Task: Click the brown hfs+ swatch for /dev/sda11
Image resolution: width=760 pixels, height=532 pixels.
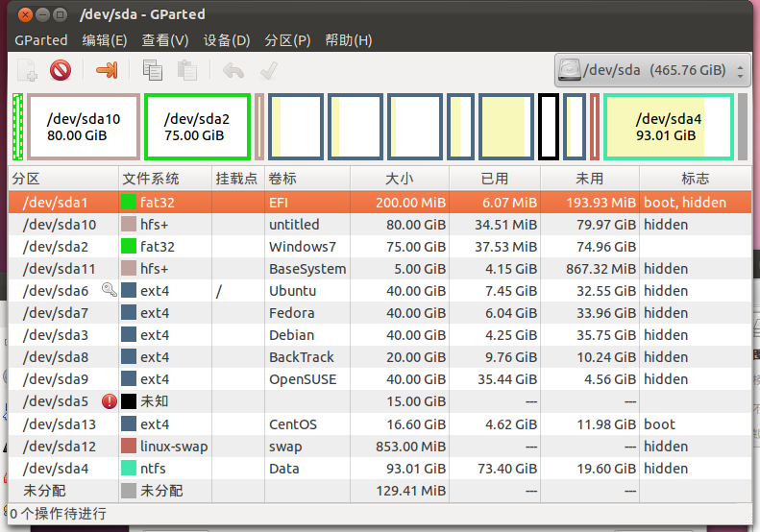Action: tap(129, 269)
